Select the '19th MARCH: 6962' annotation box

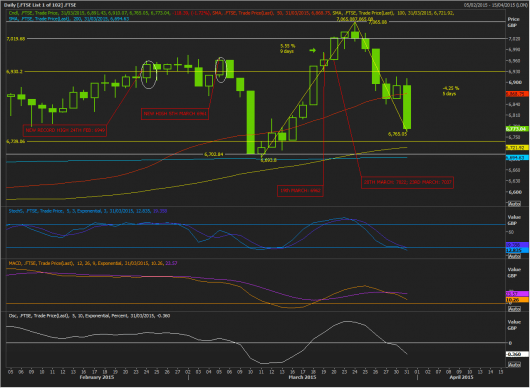[x=300, y=191]
